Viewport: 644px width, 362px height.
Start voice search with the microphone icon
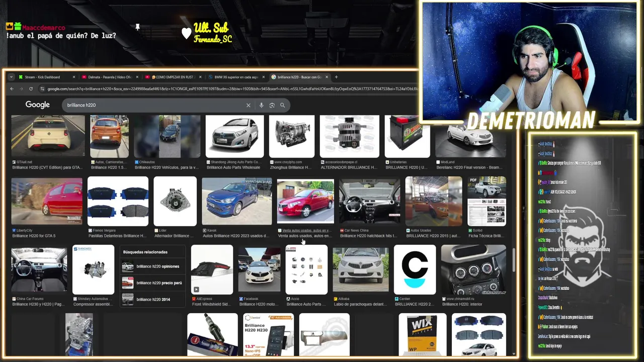(261, 105)
